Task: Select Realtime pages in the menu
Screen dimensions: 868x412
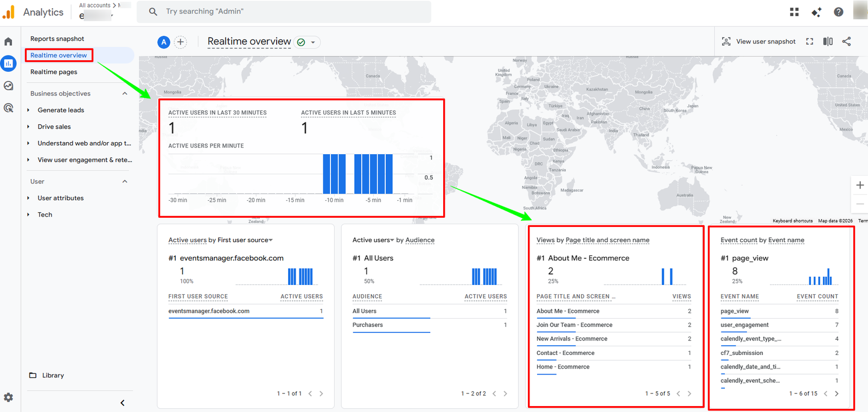Action: [x=54, y=72]
